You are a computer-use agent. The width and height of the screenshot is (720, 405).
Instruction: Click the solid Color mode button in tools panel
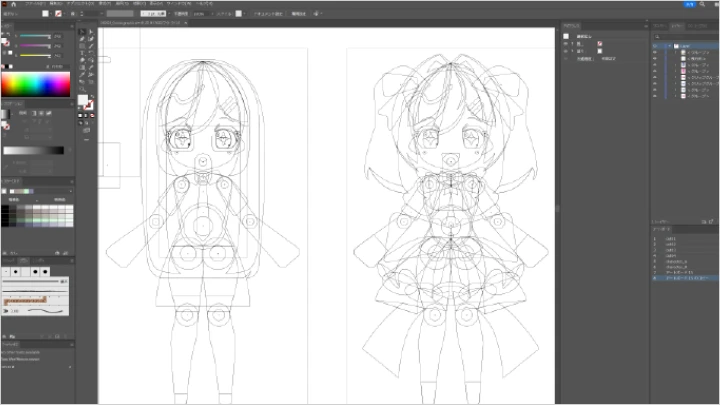tap(80, 115)
